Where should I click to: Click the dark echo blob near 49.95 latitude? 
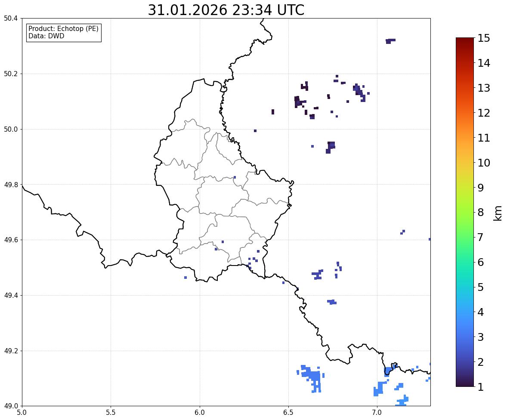point(331,147)
